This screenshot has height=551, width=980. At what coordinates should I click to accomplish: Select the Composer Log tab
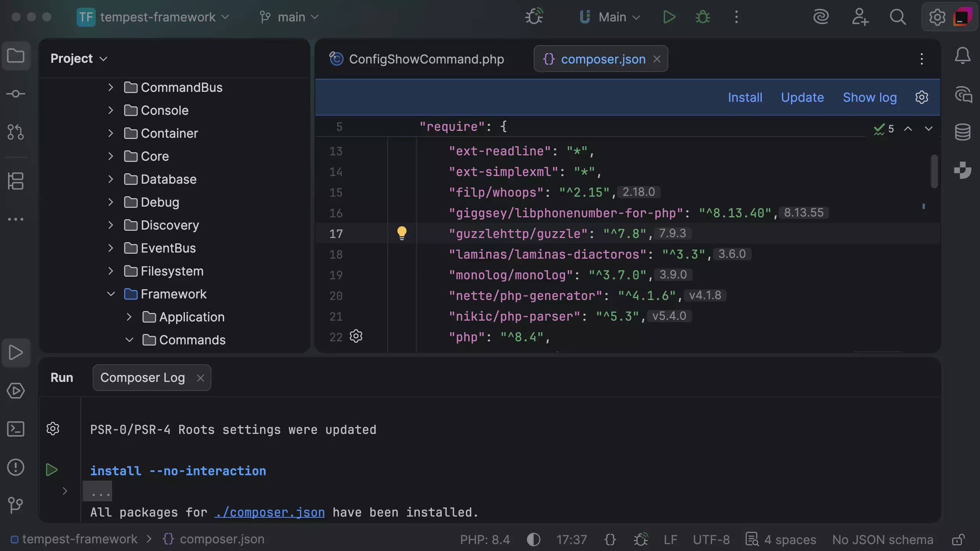(x=142, y=378)
